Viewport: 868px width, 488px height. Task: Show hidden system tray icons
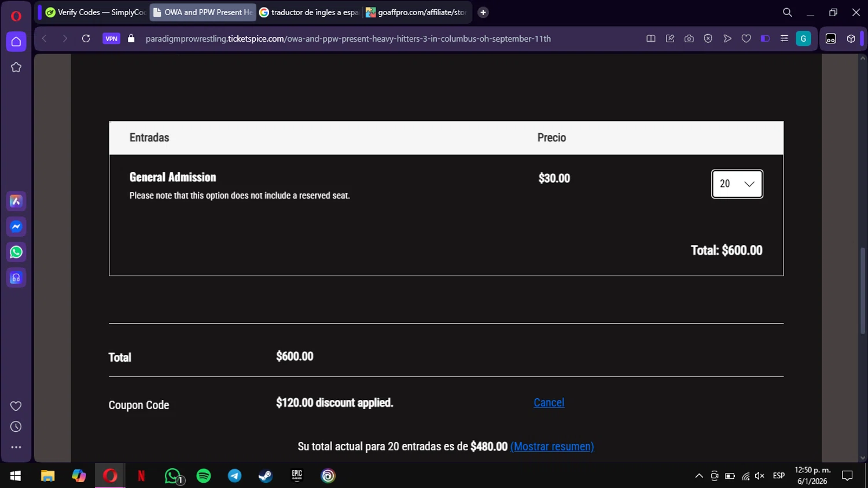[x=699, y=476]
